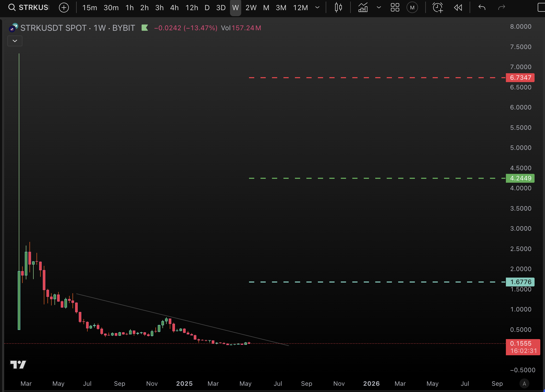
Task: Toggle auto scale with the A button
Action: 524,384
